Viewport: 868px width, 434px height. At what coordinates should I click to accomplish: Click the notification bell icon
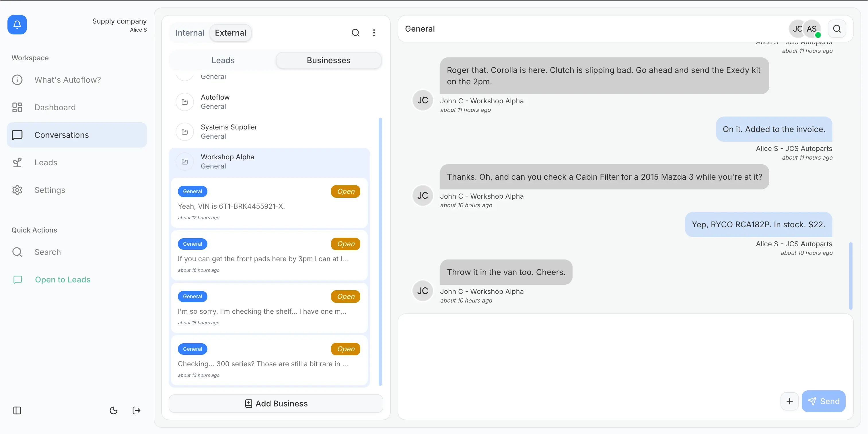(17, 25)
